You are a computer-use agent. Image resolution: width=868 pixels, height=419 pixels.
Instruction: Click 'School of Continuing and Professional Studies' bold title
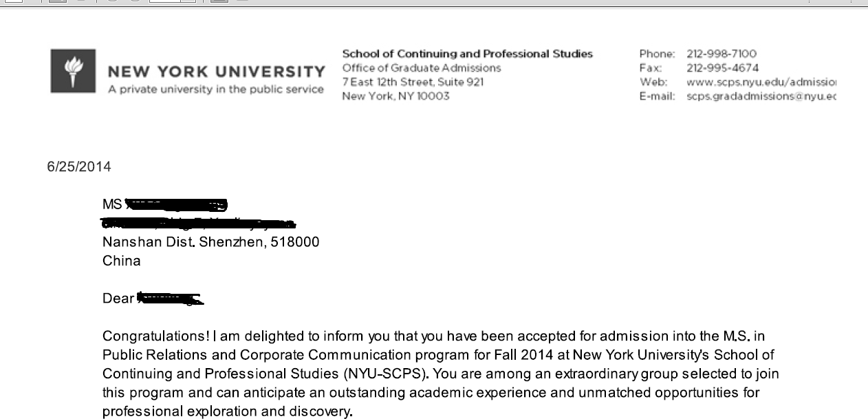click(467, 54)
